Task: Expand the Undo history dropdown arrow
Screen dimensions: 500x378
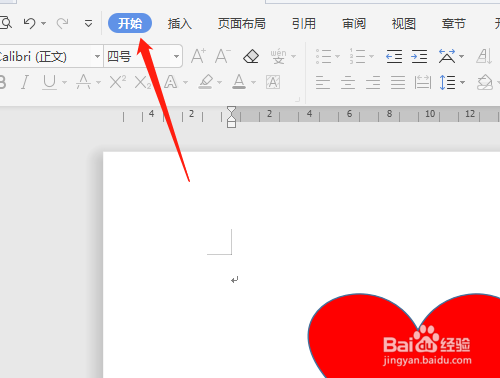Action: pos(44,24)
